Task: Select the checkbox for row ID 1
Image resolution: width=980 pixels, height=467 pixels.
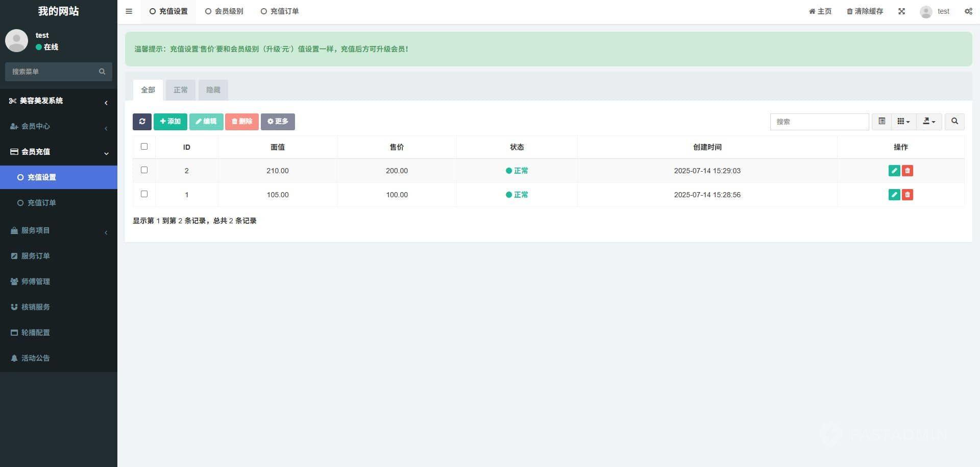Action: 144,194
